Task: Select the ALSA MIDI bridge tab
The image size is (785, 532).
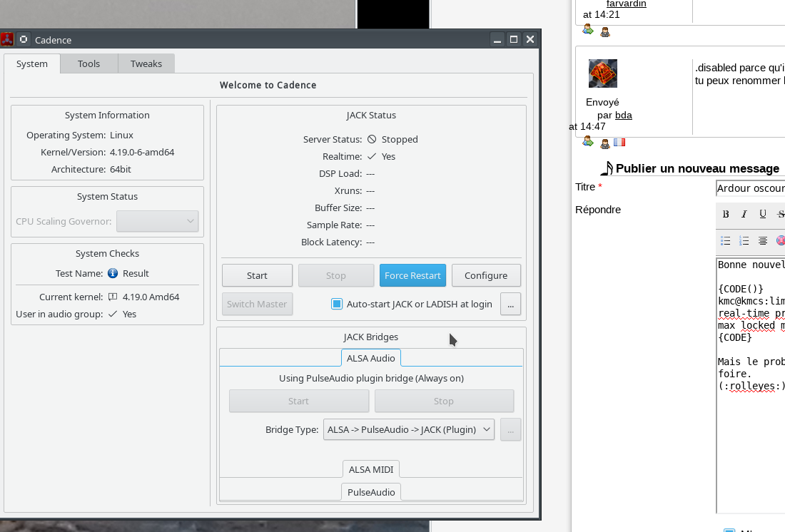Action: 371,469
